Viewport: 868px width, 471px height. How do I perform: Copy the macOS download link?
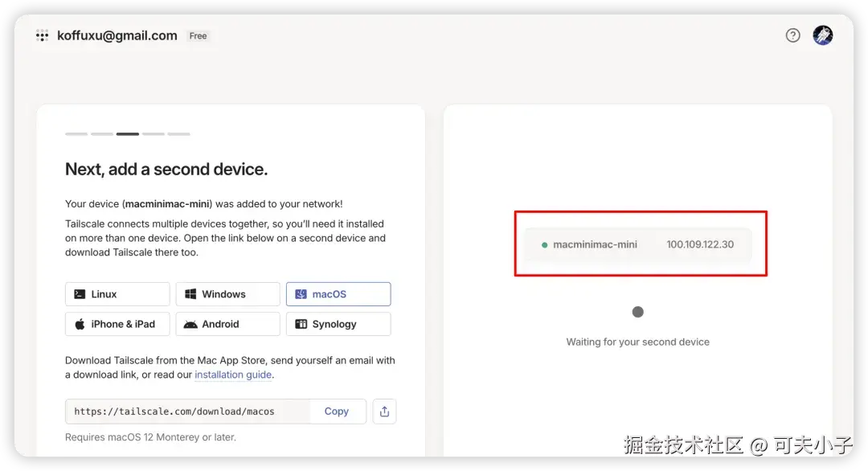click(337, 412)
